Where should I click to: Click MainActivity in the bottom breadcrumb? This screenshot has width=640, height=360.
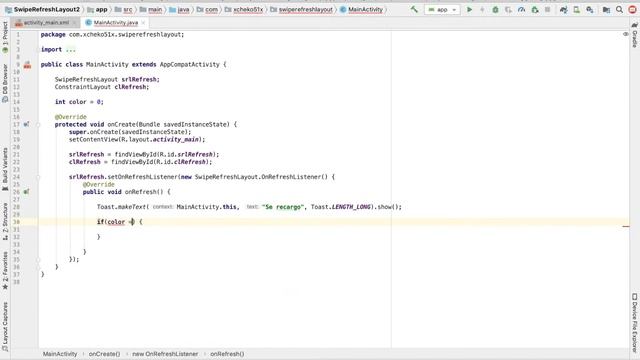click(60, 354)
